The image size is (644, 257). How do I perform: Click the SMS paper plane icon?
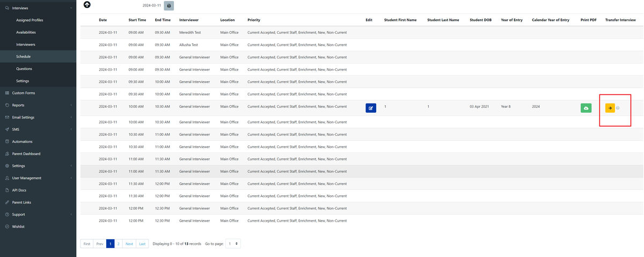pyautogui.click(x=7, y=129)
